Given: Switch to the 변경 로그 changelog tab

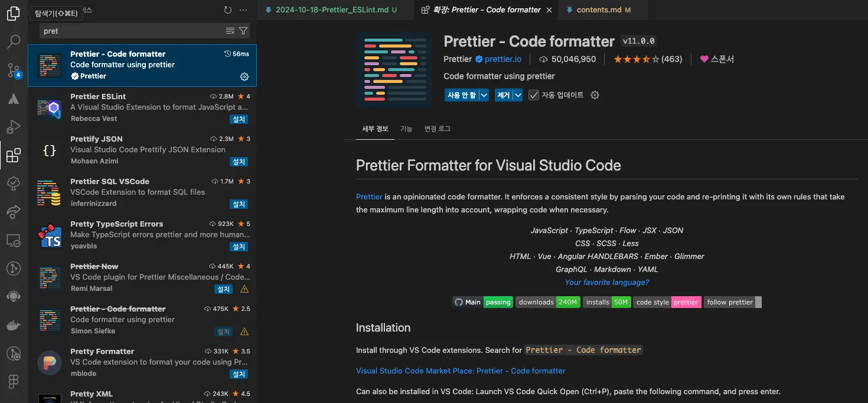Looking at the screenshot, I should point(437,129).
